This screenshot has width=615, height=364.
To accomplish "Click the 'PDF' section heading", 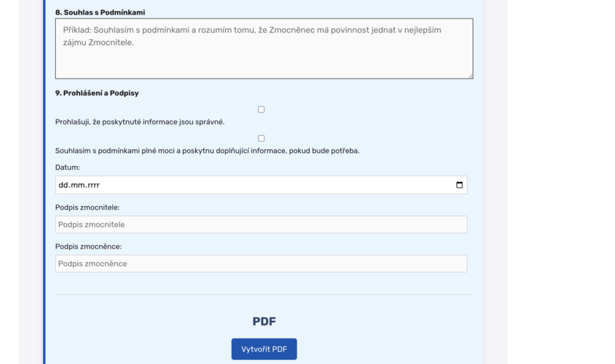I will [x=264, y=321].
